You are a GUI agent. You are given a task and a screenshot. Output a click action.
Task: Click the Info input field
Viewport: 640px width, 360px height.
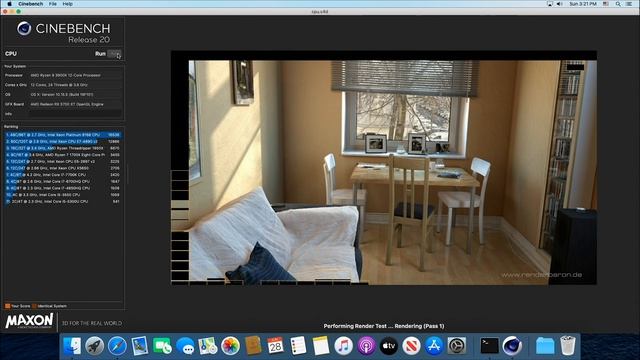point(76,114)
